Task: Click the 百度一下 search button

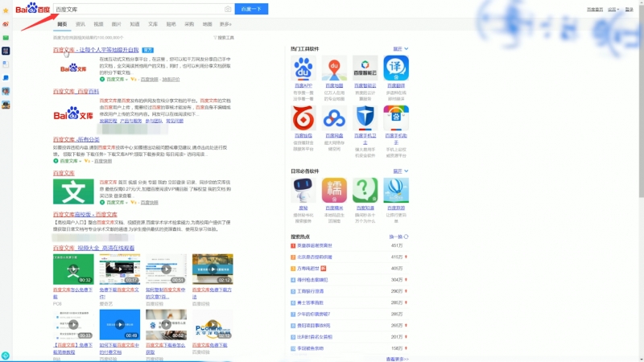Action: 251,9
